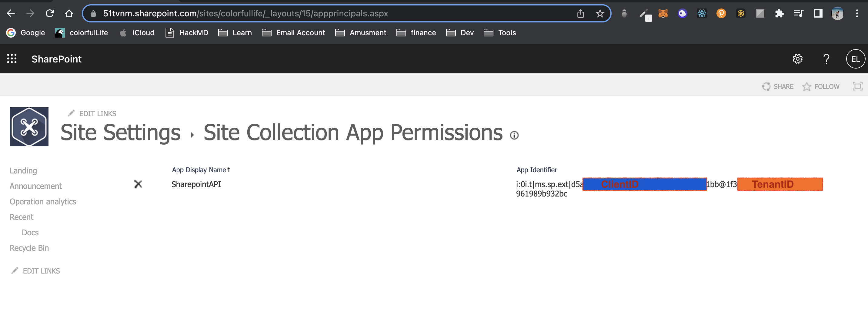Open Landing in the left navigation

point(23,170)
